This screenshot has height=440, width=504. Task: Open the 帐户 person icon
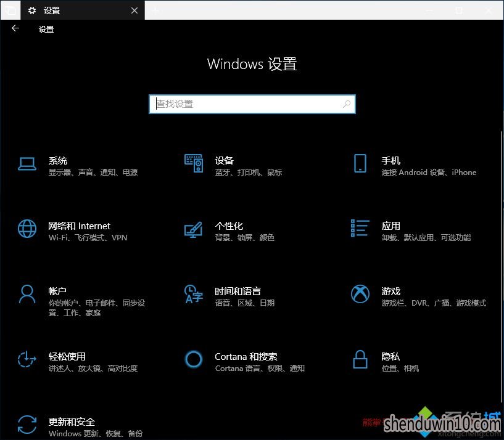(x=27, y=294)
